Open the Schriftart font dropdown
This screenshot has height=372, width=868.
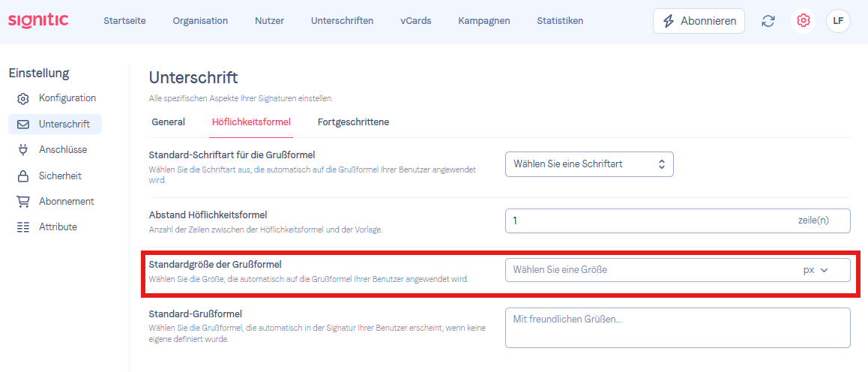589,163
